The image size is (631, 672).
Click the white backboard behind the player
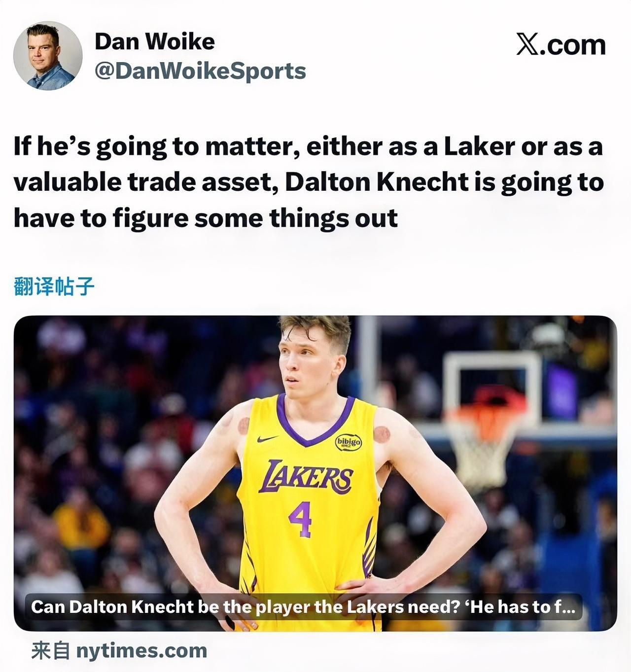(x=492, y=389)
